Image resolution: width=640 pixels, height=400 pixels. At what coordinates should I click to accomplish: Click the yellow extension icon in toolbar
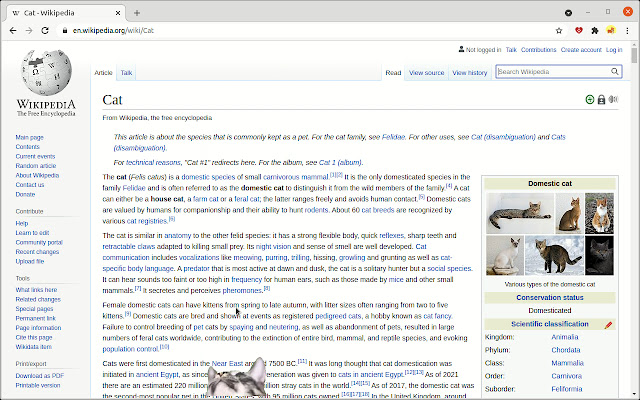pos(611,31)
